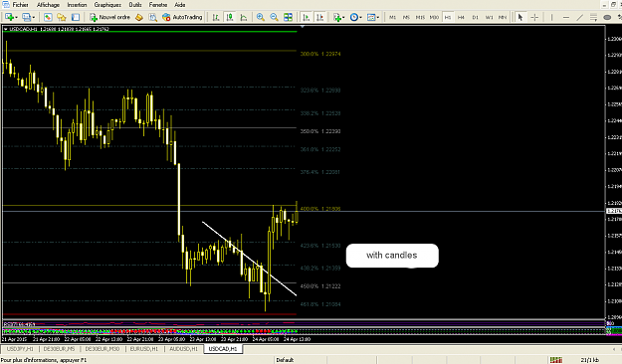Select the M5 timeframe button
This screenshot has height=364, width=622.
[x=406, y=17]
